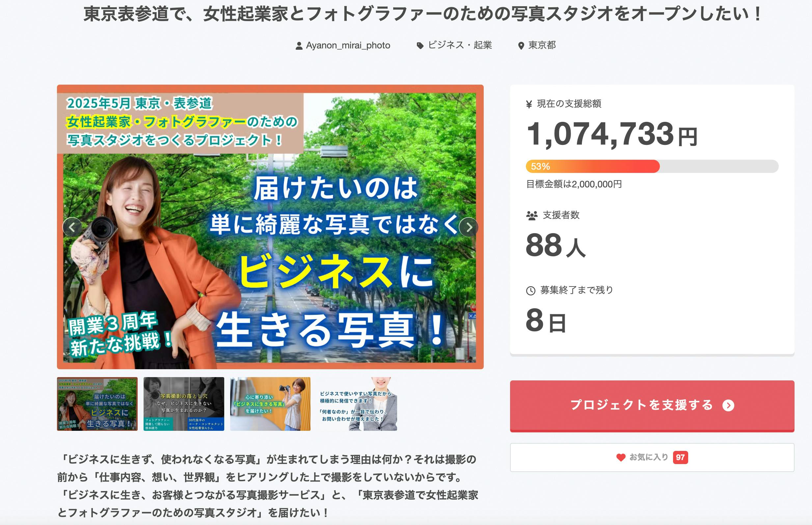
Task: Click the プロジェクトを支援する button
Action: [652, 406]
